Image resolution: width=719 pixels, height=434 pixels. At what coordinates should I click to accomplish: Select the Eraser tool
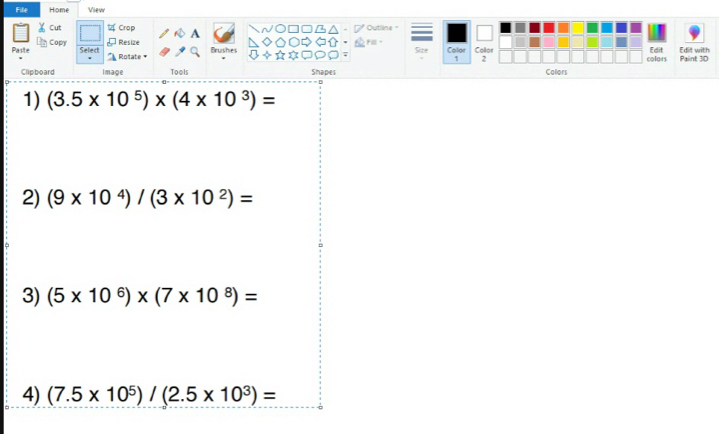[x=164, y=51]
